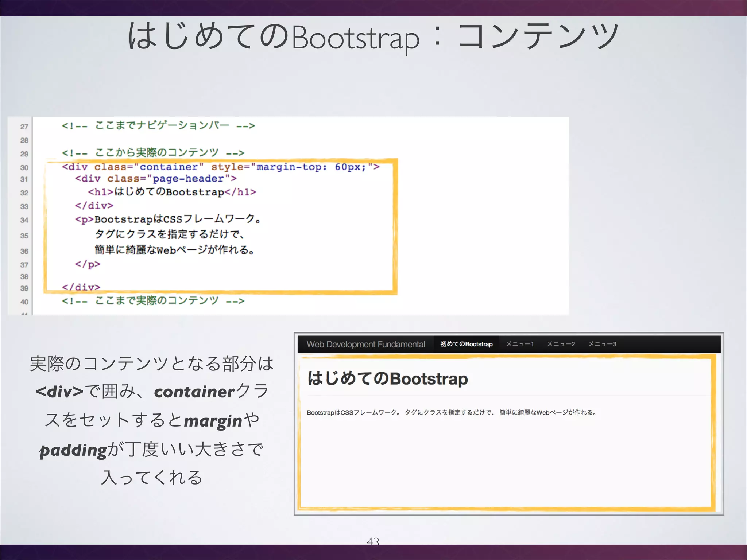Click the ここまで実際のコンテンツ comment line

pos(153,301)
